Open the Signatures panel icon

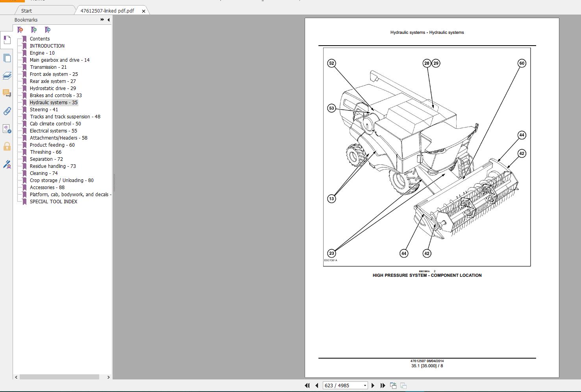point(7,129)
